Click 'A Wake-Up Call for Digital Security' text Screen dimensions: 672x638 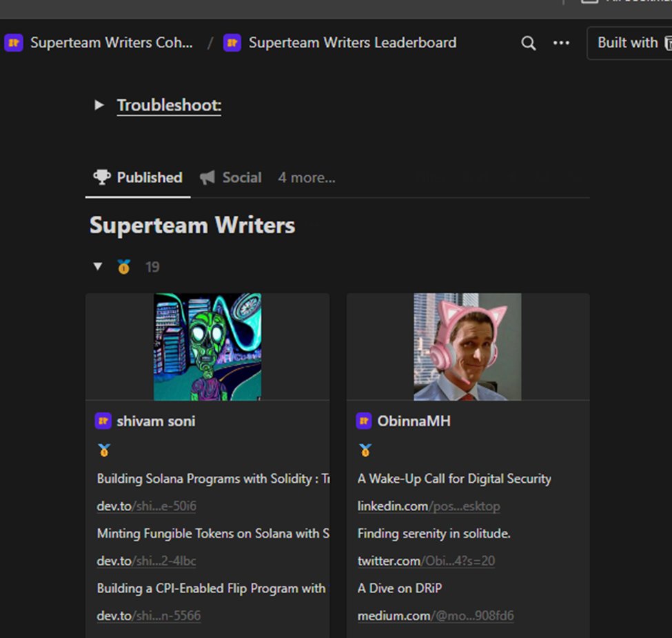pyautogui.click(x=454, y=479)
